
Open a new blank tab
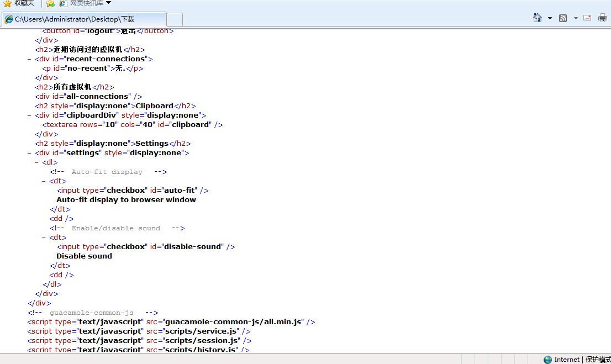[x=175, y=19]
